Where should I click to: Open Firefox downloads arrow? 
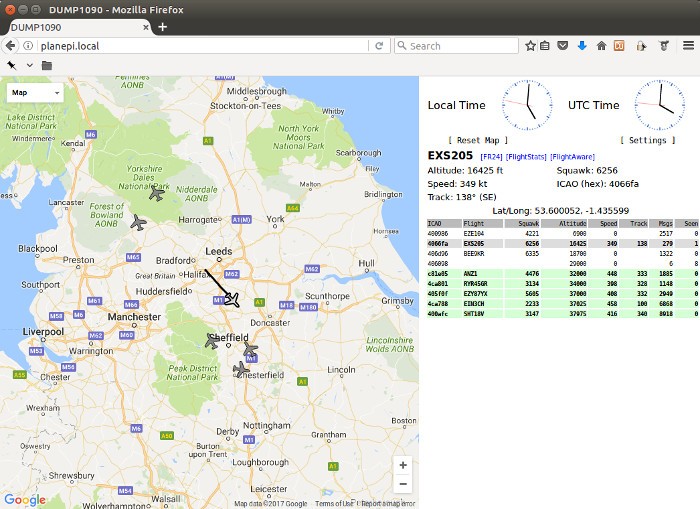(582, 46)
